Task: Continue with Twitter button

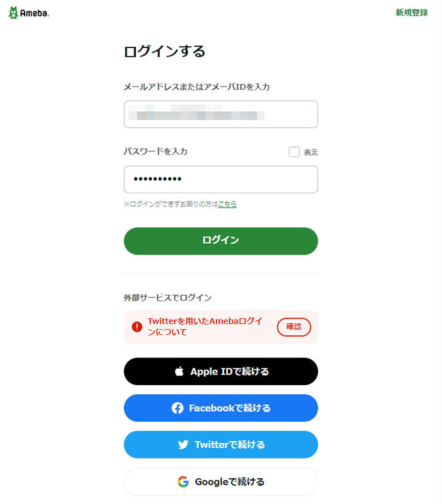Action: [221, 445]
